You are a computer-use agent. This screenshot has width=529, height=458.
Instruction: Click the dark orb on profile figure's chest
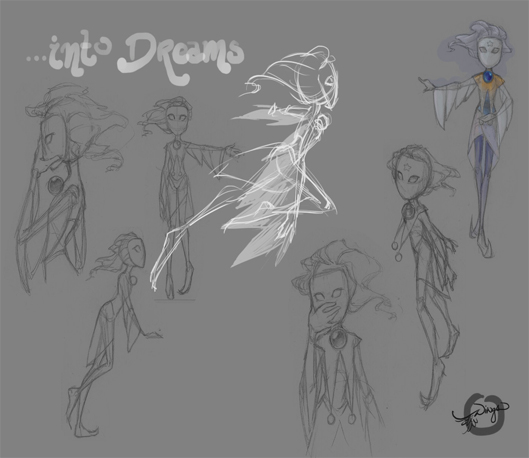(x=55, y=185)
